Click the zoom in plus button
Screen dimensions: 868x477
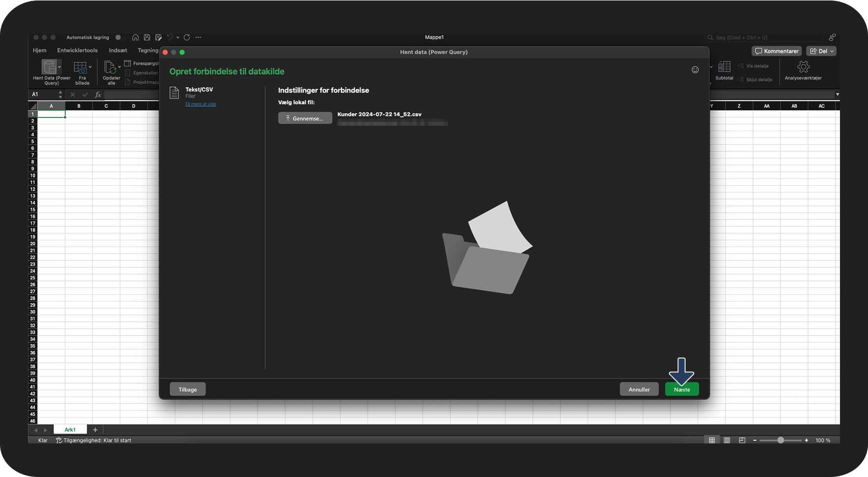pyautogui.click(x=807, y=441)
